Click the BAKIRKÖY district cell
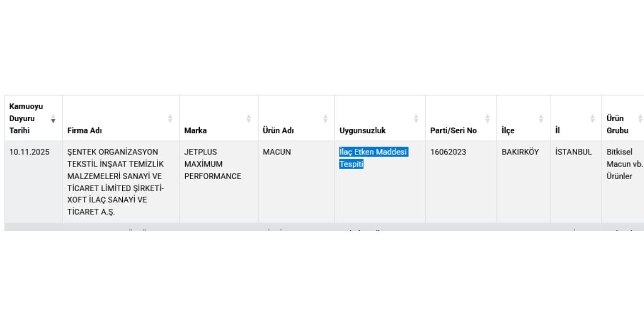The image size is (644, 322). (520, 152)
